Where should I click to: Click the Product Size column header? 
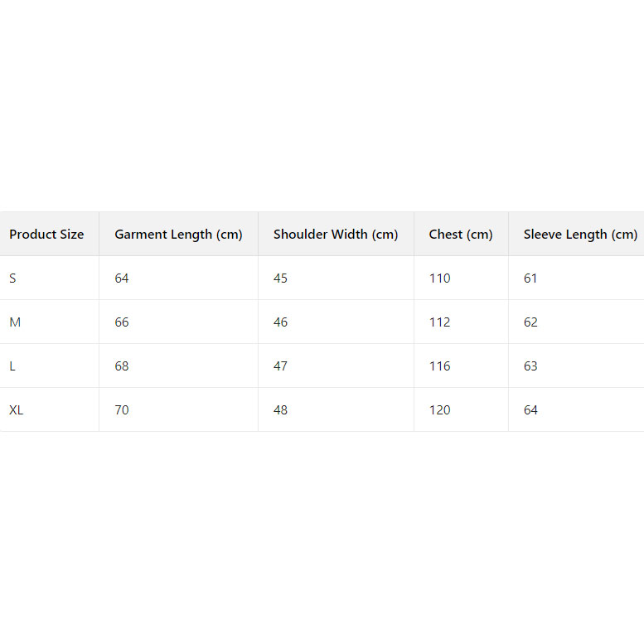[46, 235]
